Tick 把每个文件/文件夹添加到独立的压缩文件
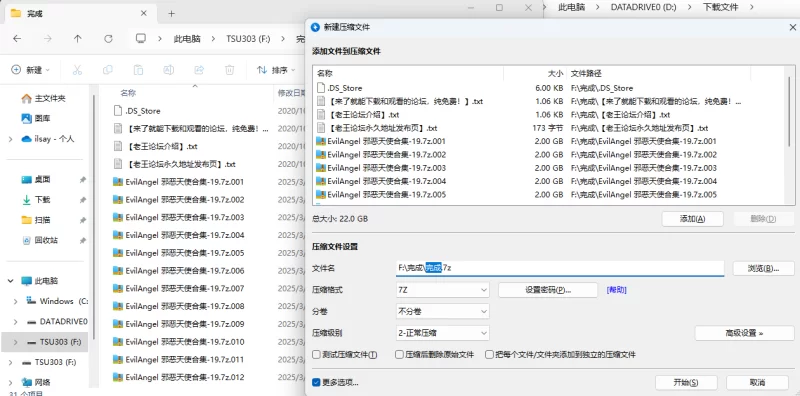Screen dimensions: 800x396 point(489,354)
